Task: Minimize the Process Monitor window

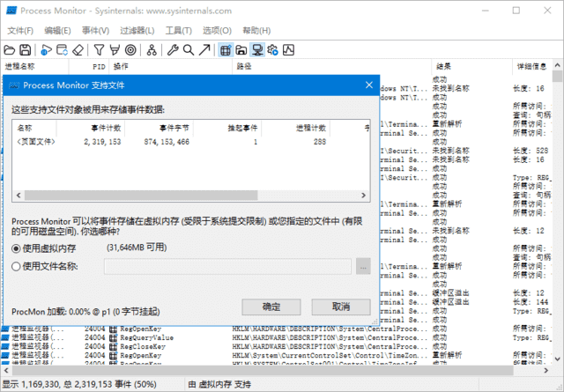Action: pos(486,11)
